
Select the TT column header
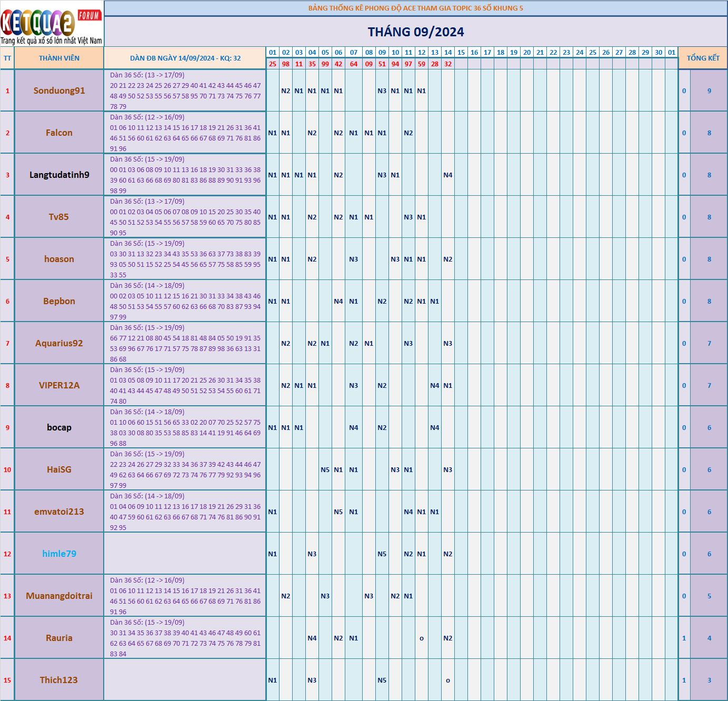(7, 58)
